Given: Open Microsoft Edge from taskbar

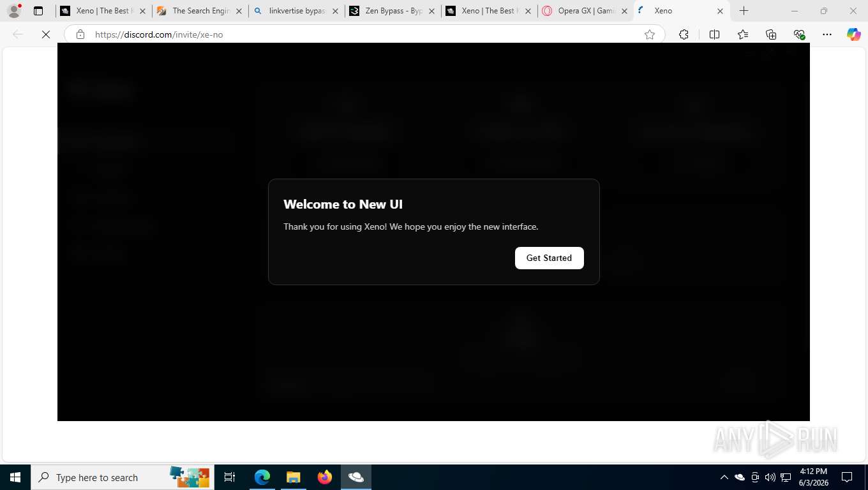Looking at the screenshot, I should coord(262,477).
